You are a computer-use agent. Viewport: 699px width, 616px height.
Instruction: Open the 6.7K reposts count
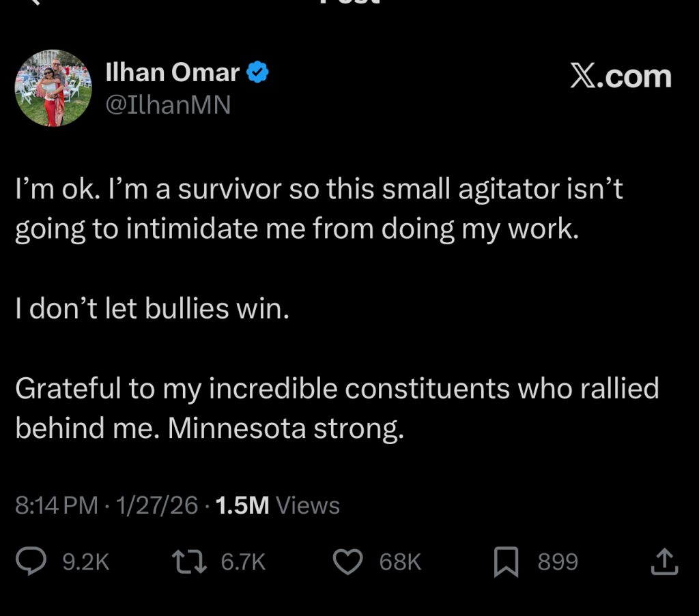(243, 562)
